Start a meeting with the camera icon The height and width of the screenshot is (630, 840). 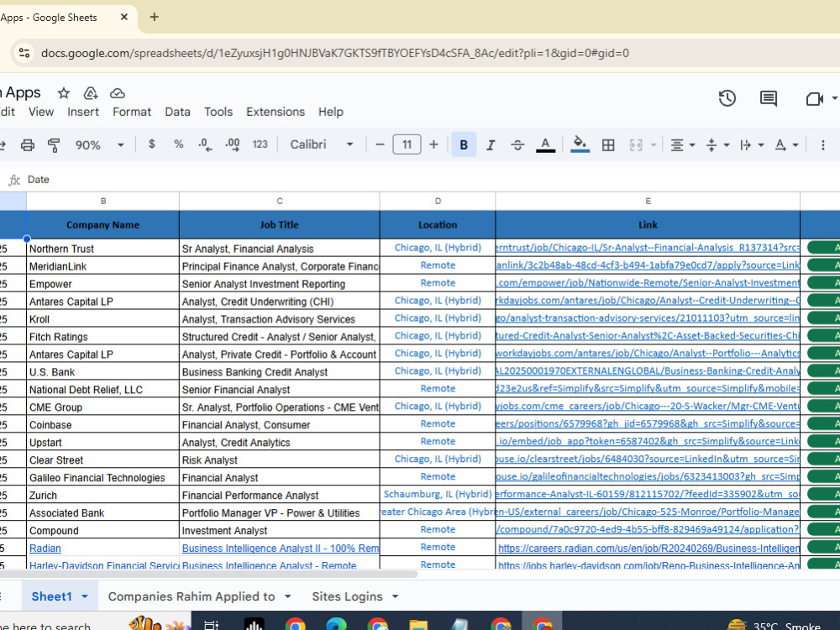pyautogui.click(x=814, y=98)
